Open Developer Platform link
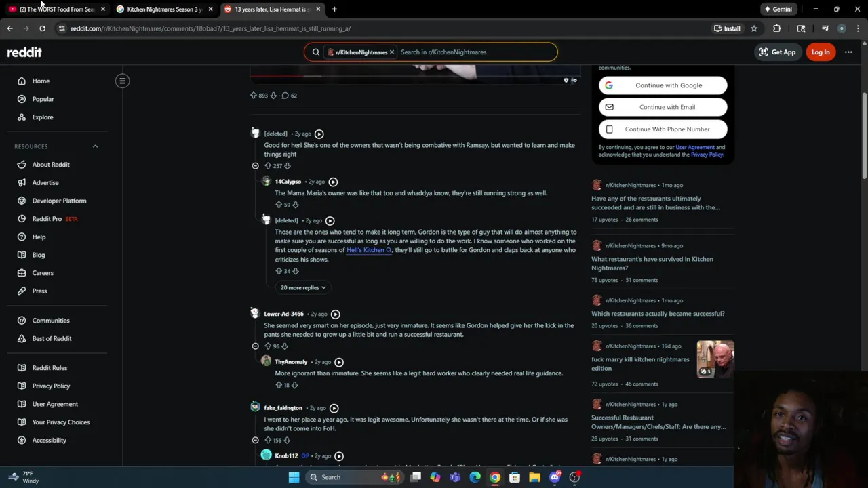 tap(59, 201)
